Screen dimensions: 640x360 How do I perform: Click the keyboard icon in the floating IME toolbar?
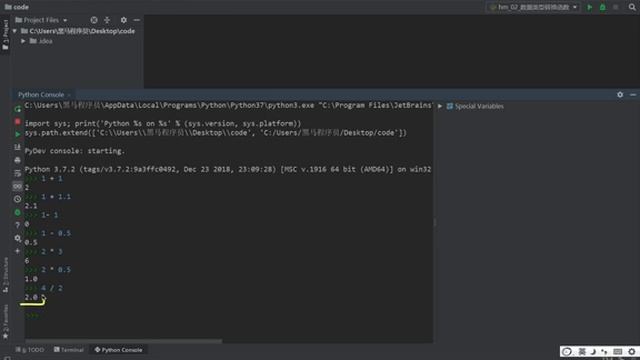tap(618, 351)
